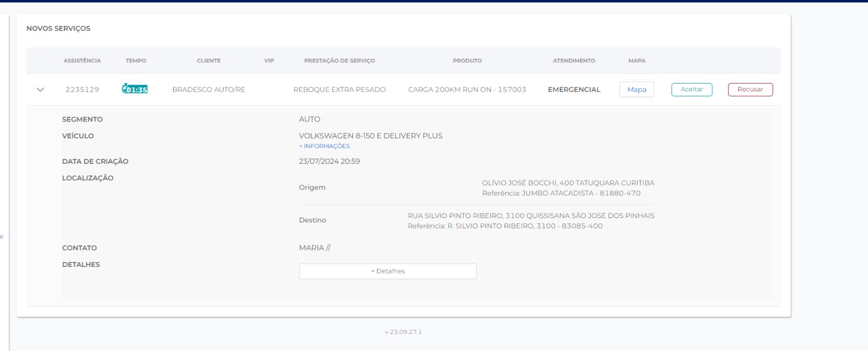Expand the + Detalhes button
Viewport: 868px width, 351px height.
388,271
